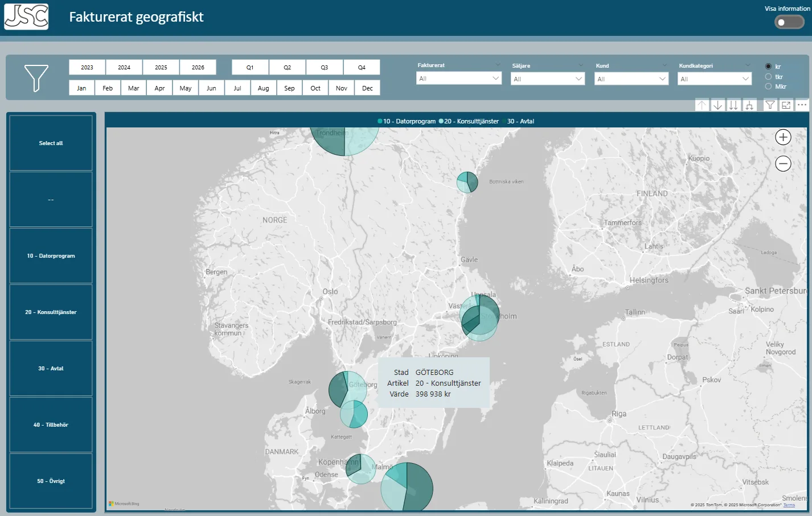Filter by year 2025
This screenshot has width=812, height=516.
(x=161, y=67)
